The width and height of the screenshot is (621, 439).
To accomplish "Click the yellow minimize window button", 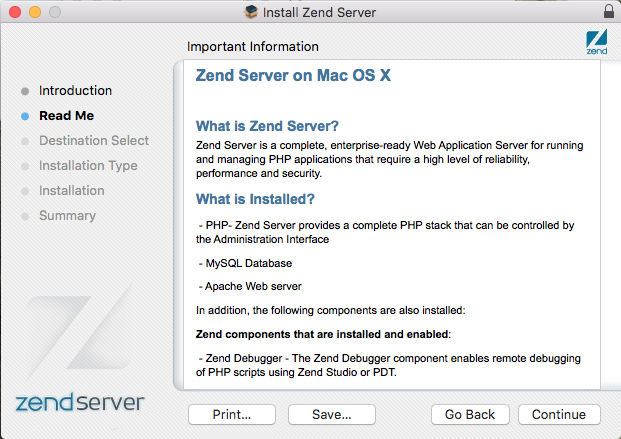I will [x=35, y=12].
